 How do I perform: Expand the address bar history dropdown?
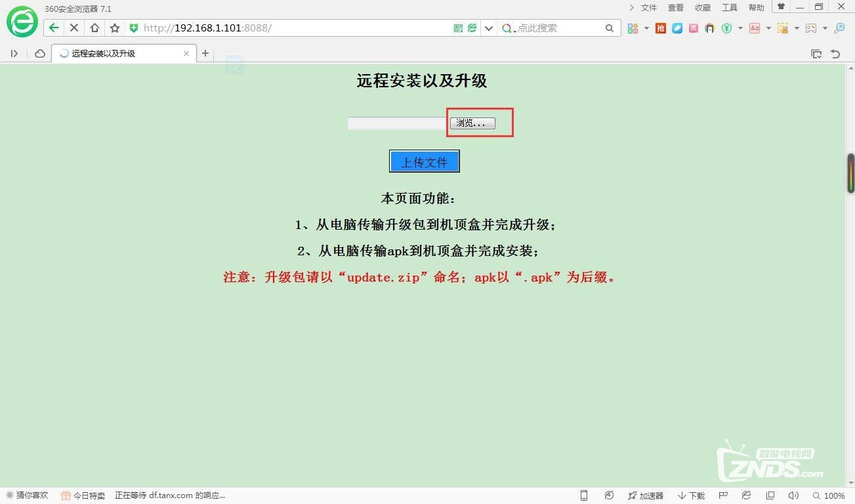coord(488,28)
